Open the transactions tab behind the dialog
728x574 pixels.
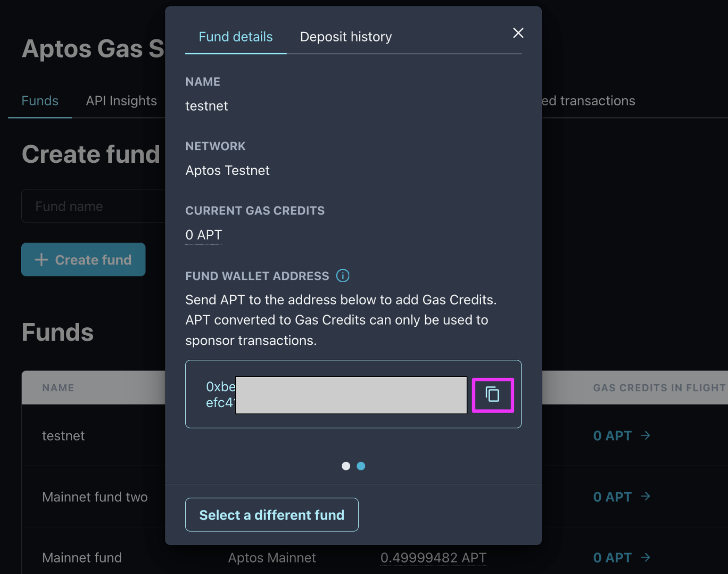click(589, 101)
